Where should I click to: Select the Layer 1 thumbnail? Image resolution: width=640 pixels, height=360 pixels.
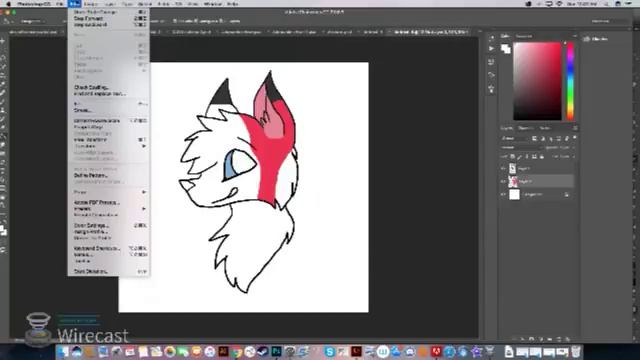(x=513, y=169)
